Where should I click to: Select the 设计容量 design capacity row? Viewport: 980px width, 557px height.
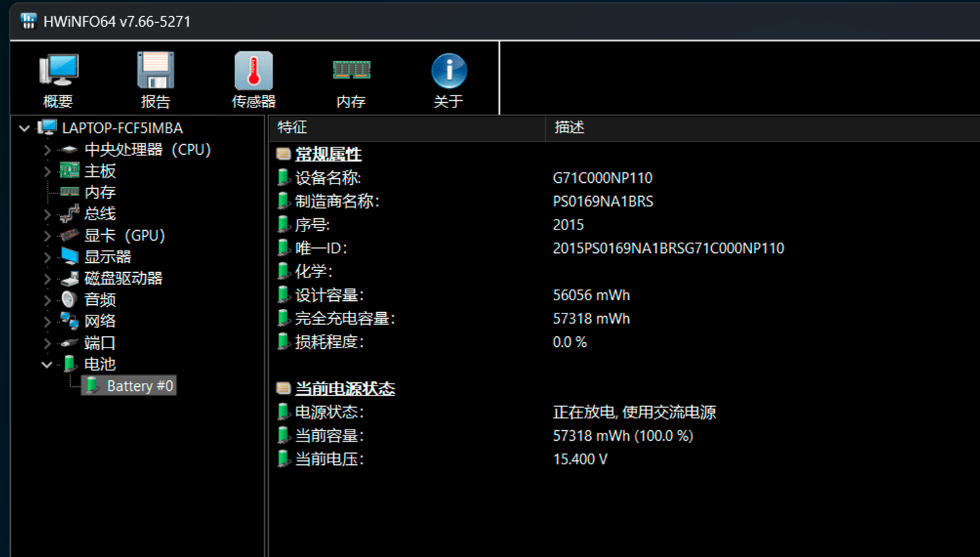pos(329,295)
